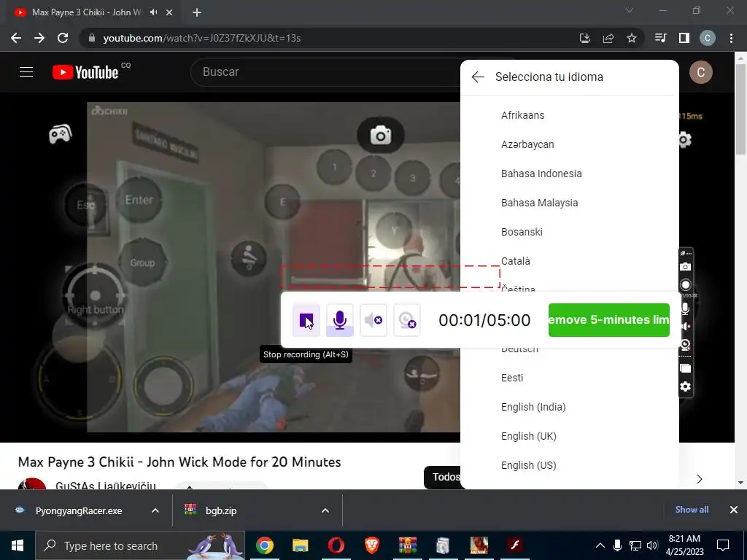Viewport: 747px width, 560px height.
Task: Open the Chrome three-dot menu
Action: click(x=731, y=38)
